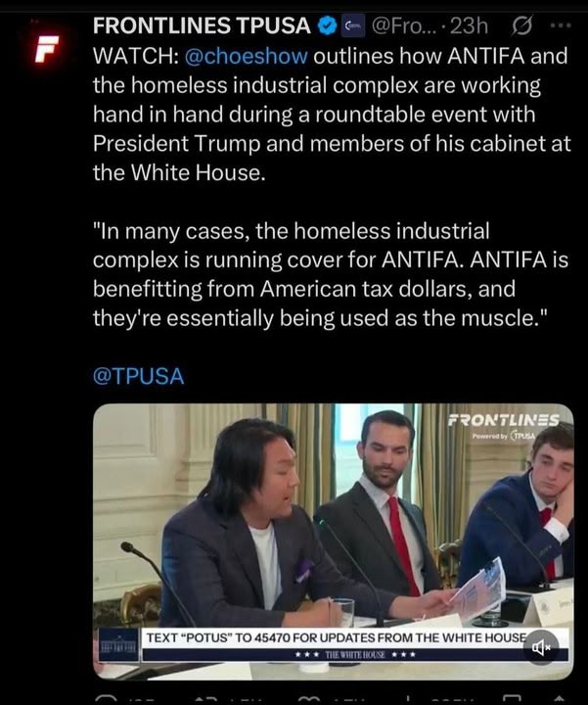Open the Grok slashed-circle icon
Viewport: 588px width, 705px height.
coord(522,26)
